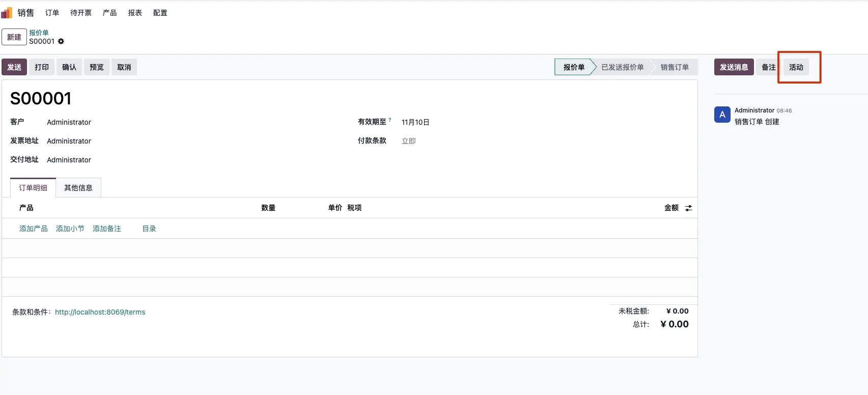Click the 取消 button
The image size is (868, 395).
coord(124,67)
